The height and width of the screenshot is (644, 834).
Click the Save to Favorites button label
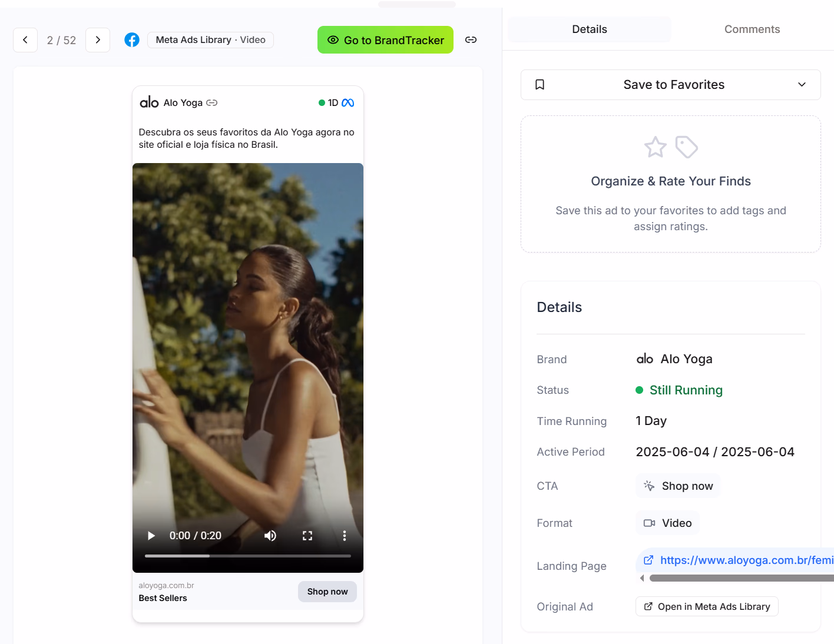pos(674,85)
